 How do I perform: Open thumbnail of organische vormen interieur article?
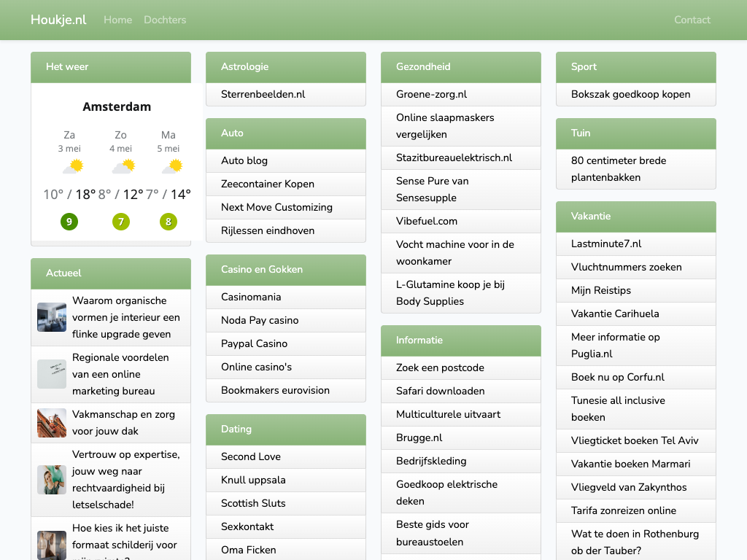[x=52, y=317]
